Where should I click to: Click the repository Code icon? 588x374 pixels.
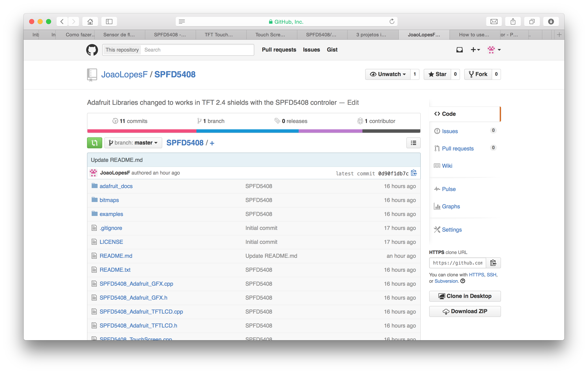click(x=438, y=114)
